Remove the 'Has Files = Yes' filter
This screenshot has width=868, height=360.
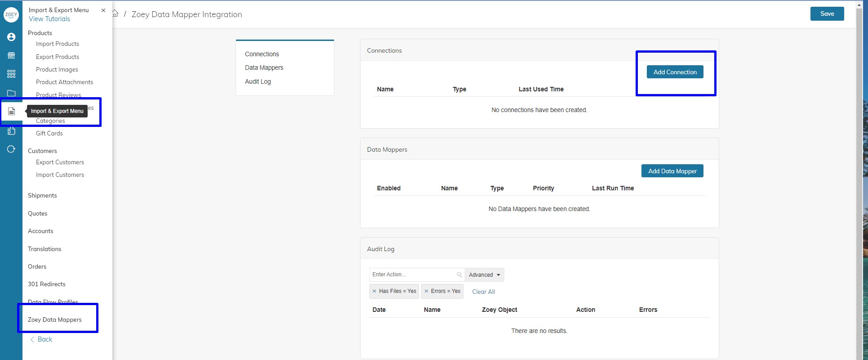point(374,291)
